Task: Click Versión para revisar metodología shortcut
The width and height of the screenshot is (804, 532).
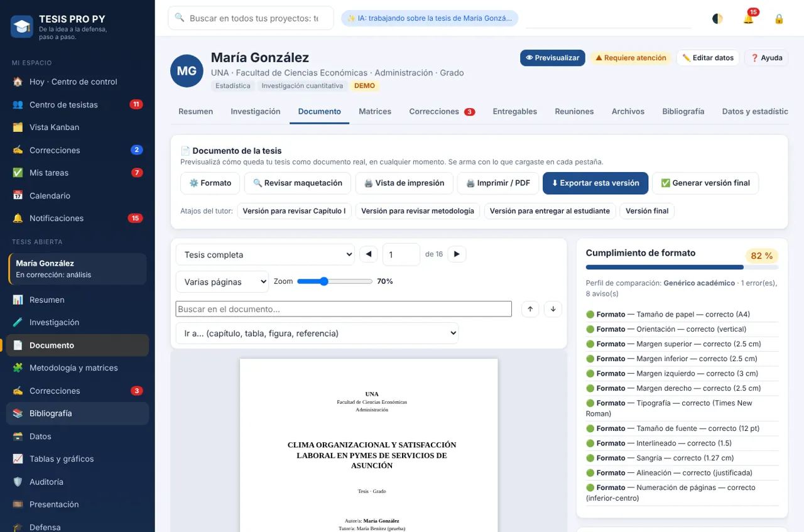Action: tap(418, 211)
